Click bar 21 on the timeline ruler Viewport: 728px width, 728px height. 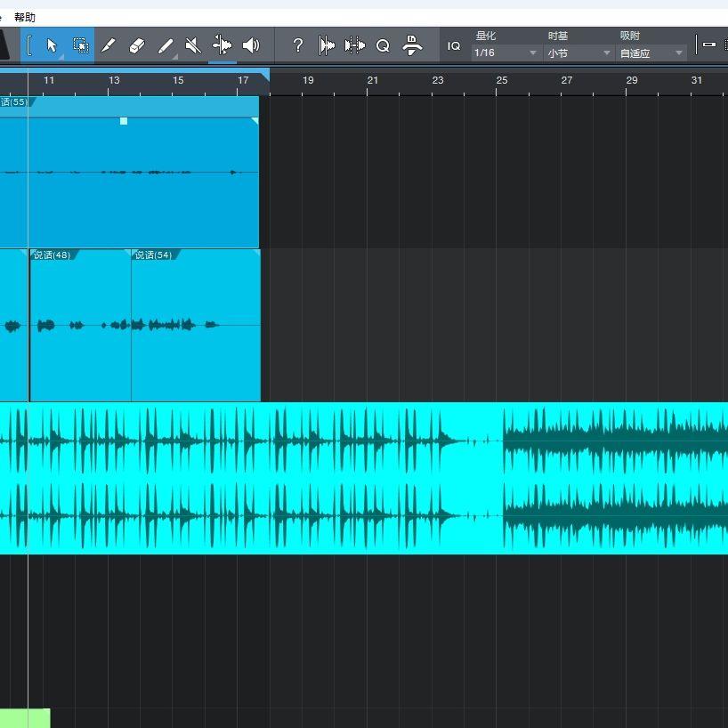click(x=372, y=80)
